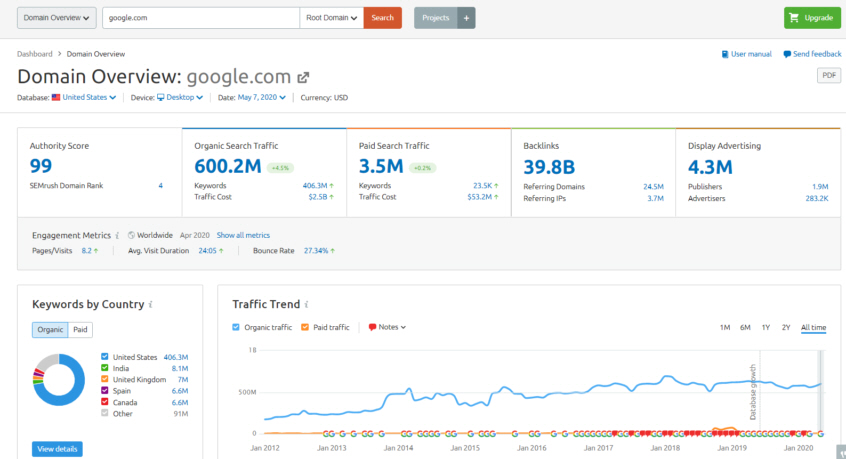
Task: Open the Show all metrics link
Action: 243,235
